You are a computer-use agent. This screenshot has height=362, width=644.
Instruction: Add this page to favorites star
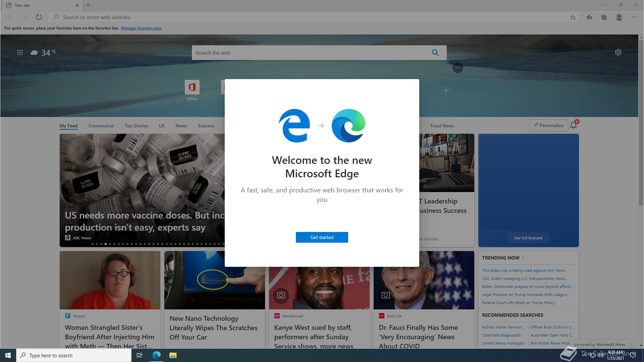(x=573, y=17)
